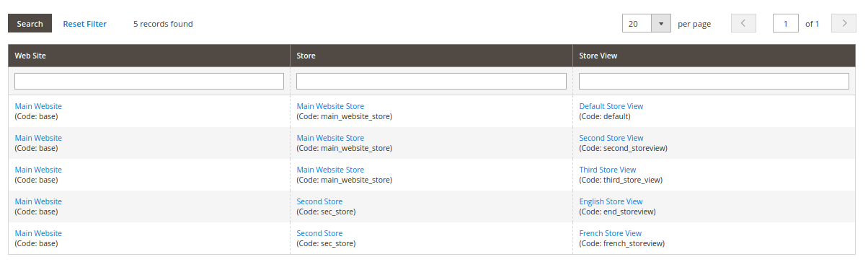Open the per page dropdown arrow
The image size is (868, 270).
[x=661, y=24]
